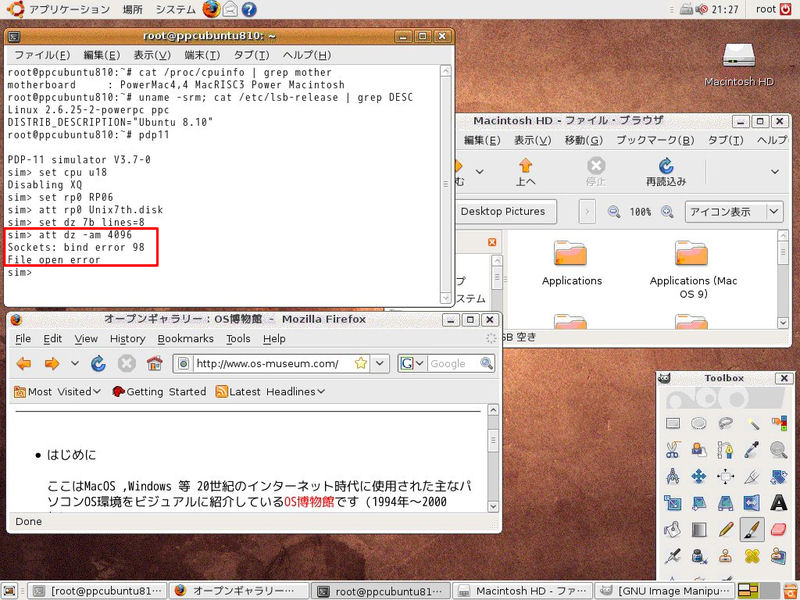Choose the Free Select lasso tool

pos(726,423)
